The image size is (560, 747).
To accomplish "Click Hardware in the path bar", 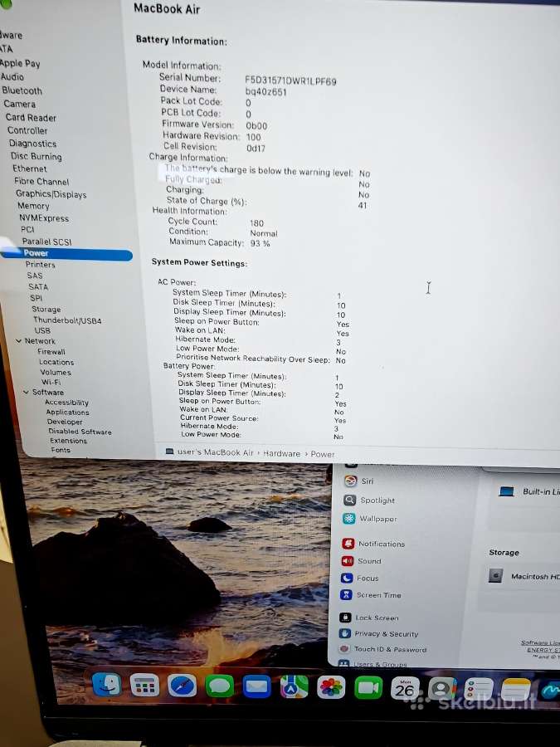I will 281,453.
